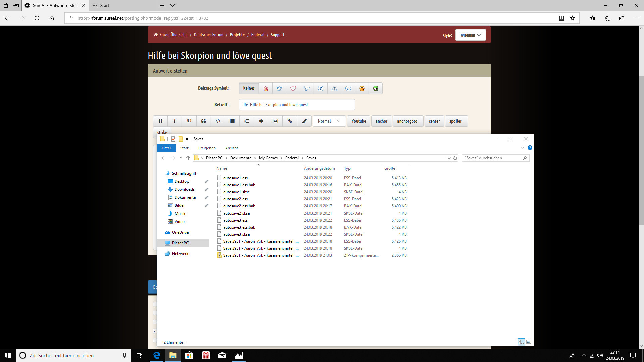Screen dimensions: 644x362
Task: Toggle underline formatting in the reply editor
Action: coord(189,121)
